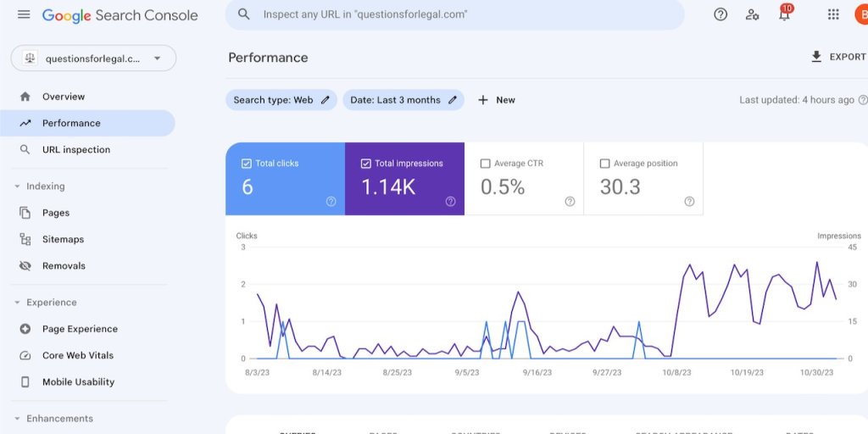The width and height of the screenshot is (868, 434).
Task: Collapse the Indexing section
Action: 17,186
